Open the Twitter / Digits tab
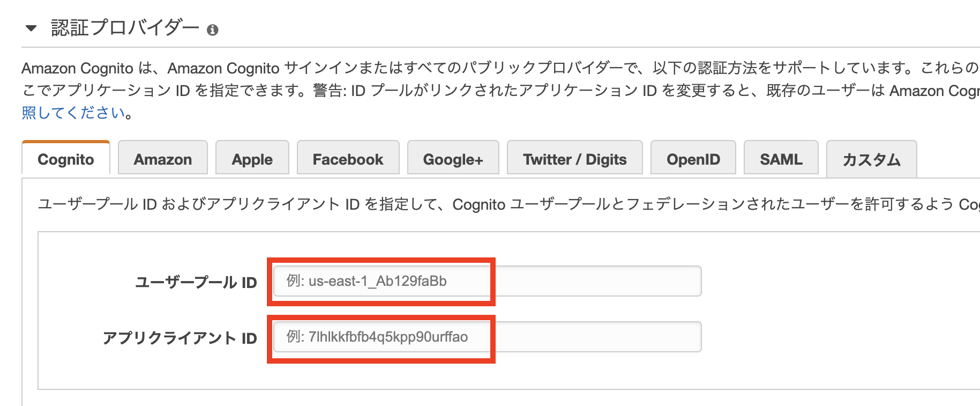Screen dimensions: 980x406 click(575, 159)
